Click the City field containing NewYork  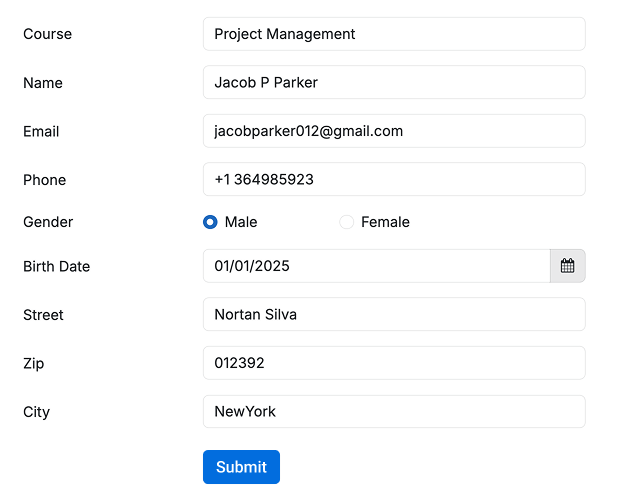[393, 412]
